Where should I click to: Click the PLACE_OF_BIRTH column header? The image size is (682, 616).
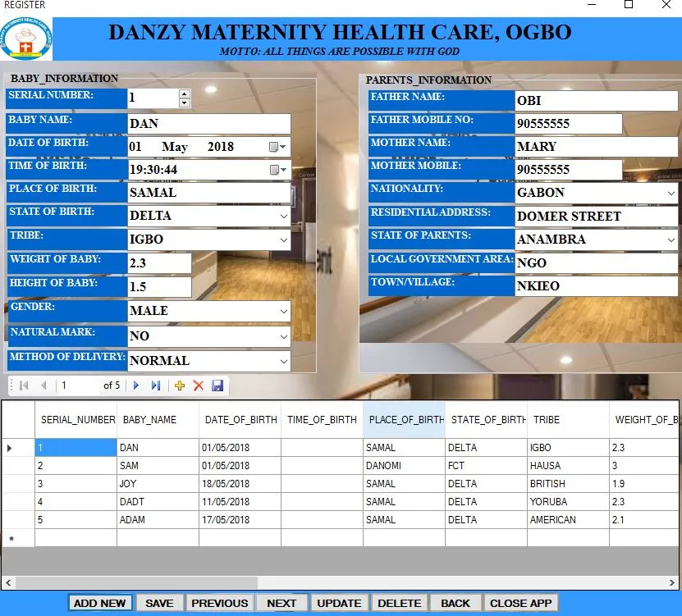tap(404, 419)
